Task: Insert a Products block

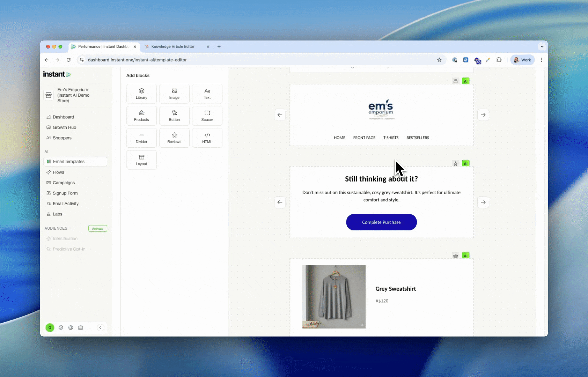Action: [141, 116]
